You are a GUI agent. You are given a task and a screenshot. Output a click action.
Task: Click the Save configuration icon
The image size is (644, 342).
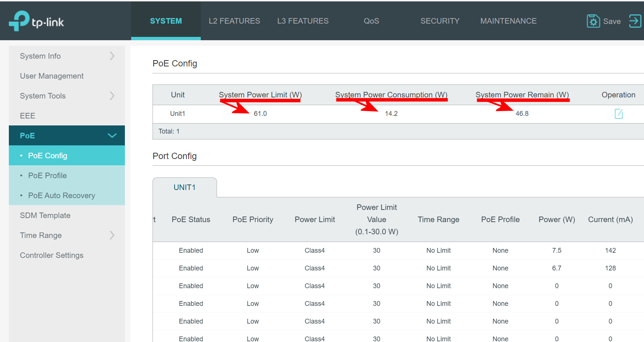(x=593, y=21)
